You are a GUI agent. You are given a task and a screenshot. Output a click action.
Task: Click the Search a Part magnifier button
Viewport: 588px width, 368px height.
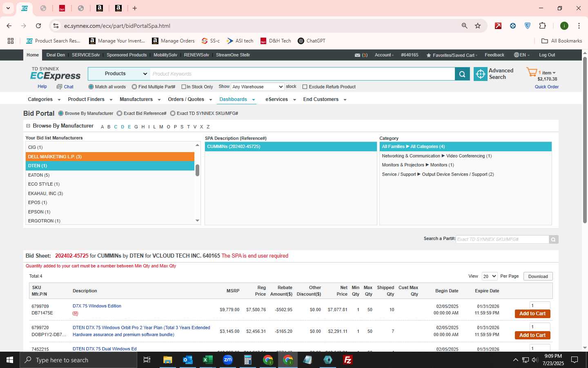point(553,240)
